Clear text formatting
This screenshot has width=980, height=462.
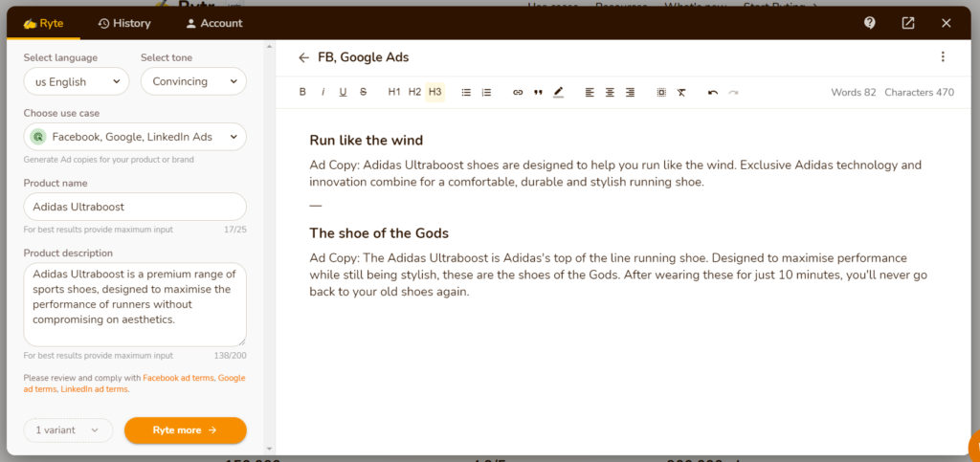pyautogui.click(x=681, y=93)
